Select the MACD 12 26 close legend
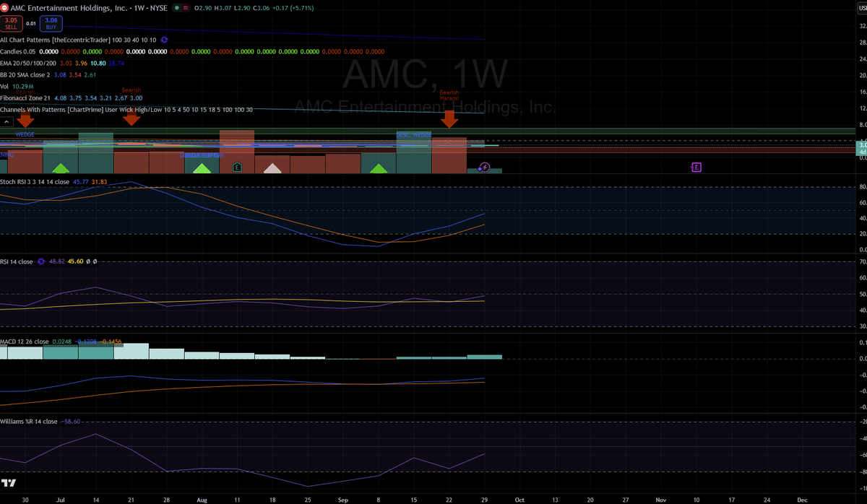867x504 pixels. (25, 342)
